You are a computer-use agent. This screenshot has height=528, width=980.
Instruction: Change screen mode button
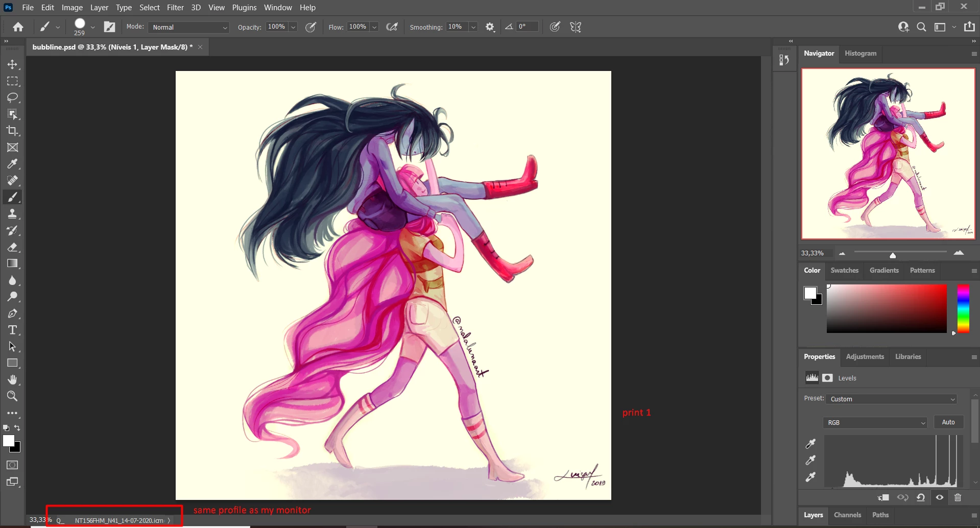(13, 482)
